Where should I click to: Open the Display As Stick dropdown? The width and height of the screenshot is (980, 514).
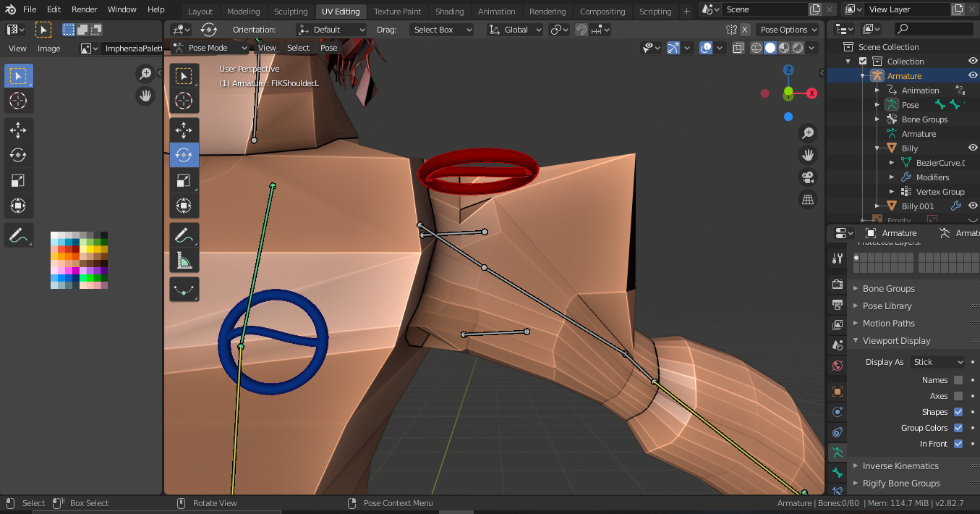[x=938, y=362]
